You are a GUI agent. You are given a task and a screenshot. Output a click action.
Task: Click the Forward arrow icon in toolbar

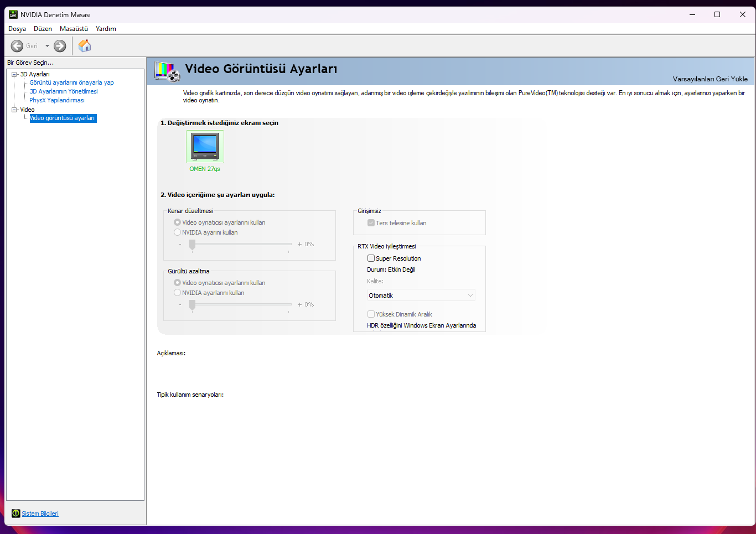pyautogui.click(x=60, y=46)
